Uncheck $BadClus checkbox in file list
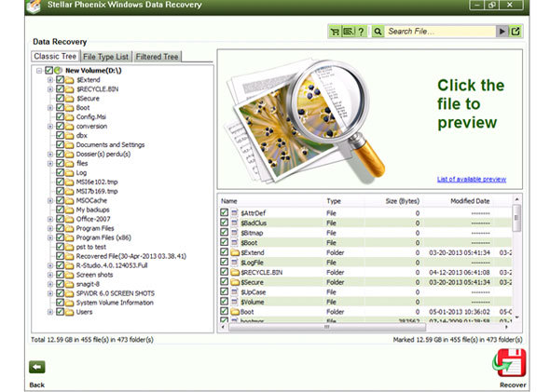 224,223
